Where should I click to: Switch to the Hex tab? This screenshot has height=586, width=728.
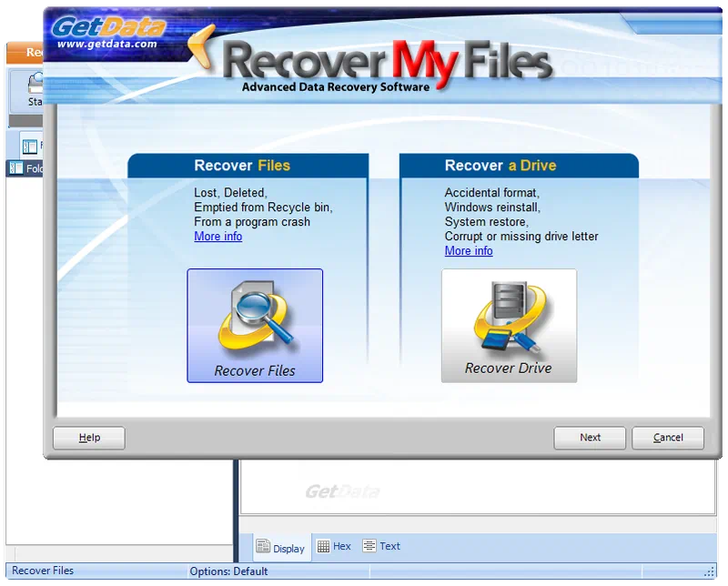[334, 546]
